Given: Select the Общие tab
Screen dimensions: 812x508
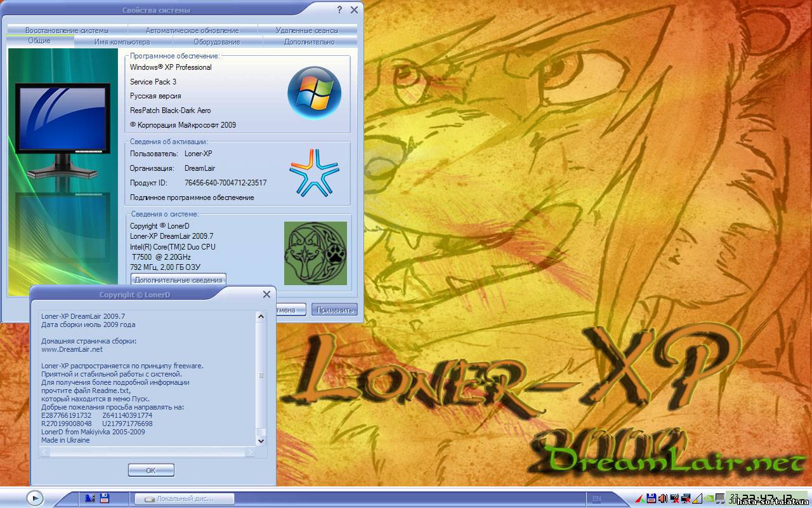Looking at the screenshot, I should click(x=39, y=41).
